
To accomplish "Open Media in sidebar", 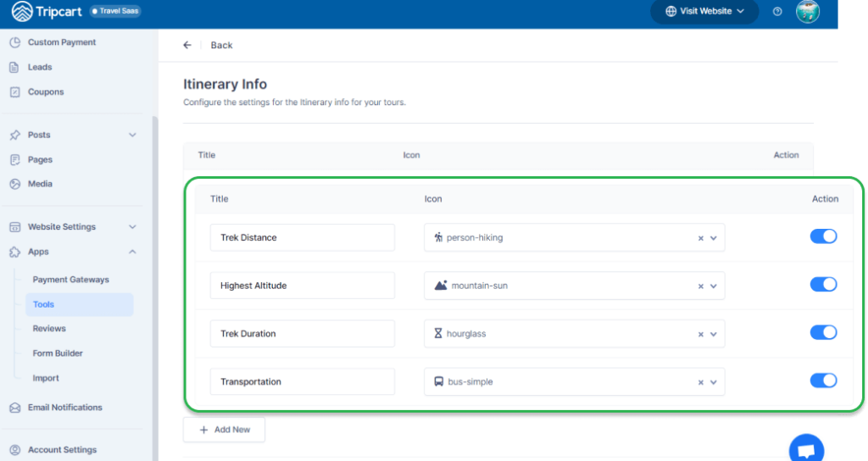I will [x=41, y=184].
